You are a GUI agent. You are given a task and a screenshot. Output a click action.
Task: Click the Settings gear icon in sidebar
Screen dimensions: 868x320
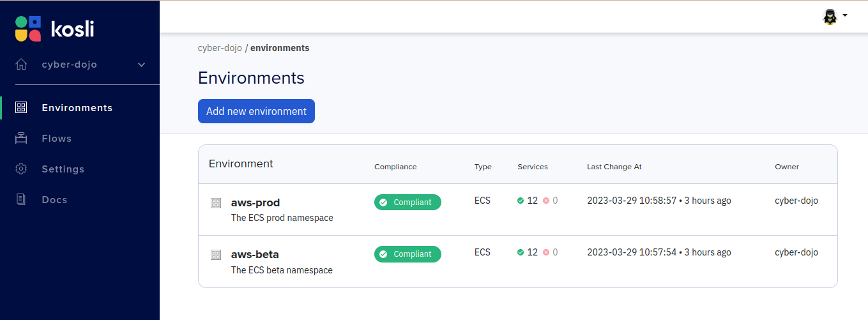(21, 169)
